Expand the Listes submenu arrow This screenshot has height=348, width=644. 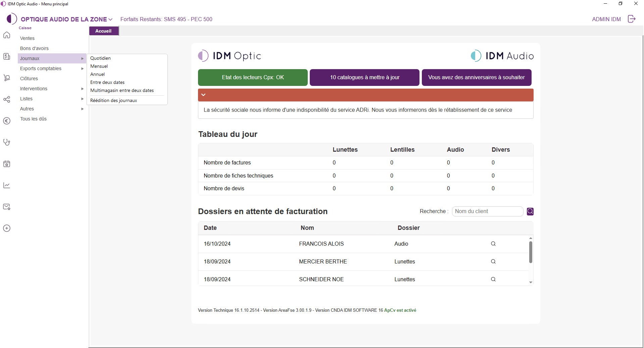click(82, 99)
